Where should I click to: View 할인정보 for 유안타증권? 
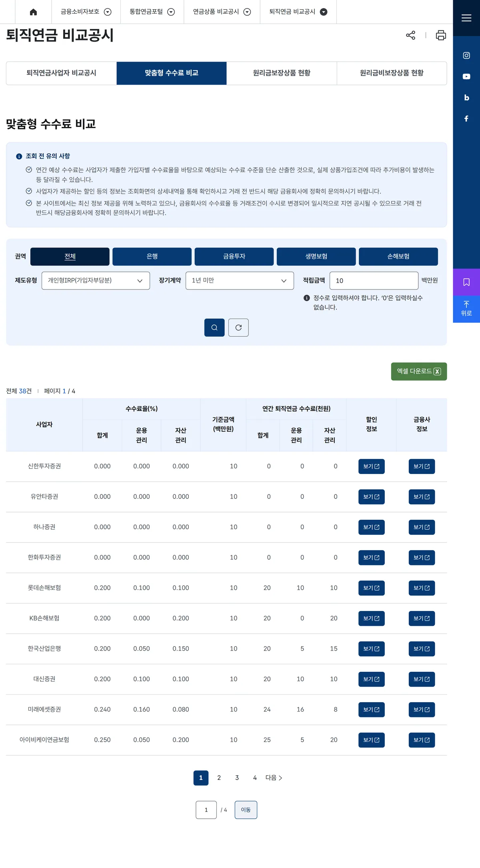372,497
